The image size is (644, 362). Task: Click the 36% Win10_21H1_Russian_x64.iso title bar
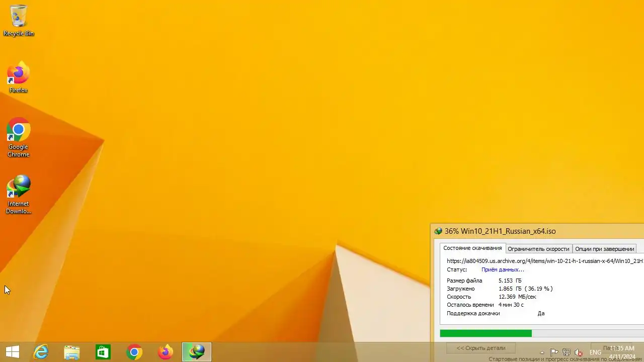537,231
